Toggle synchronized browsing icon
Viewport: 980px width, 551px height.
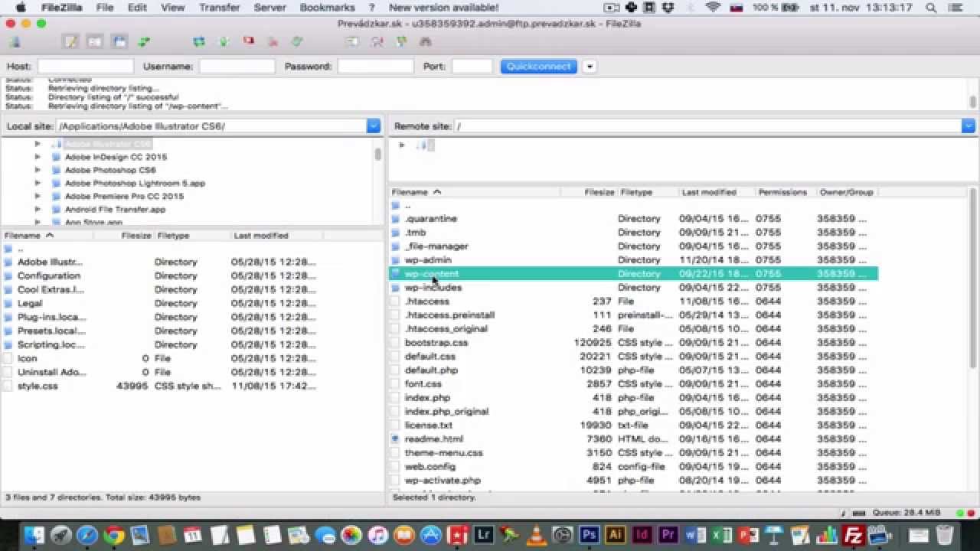401,42
